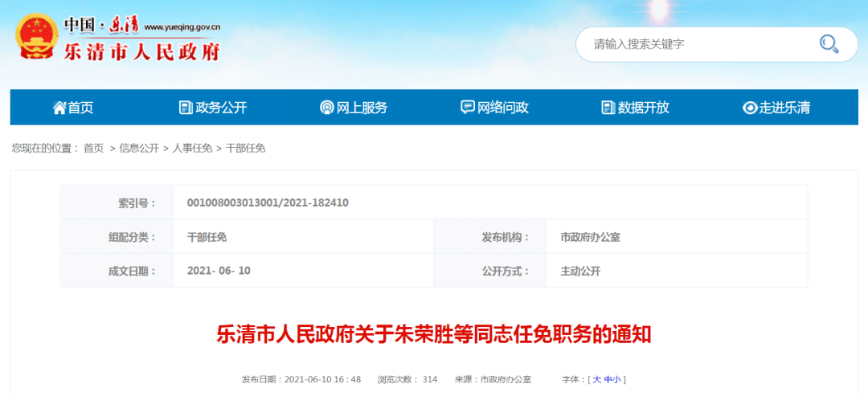Click the chat bubble icon beside 网络问政
The image size is (868, 396).
point(468,108)
